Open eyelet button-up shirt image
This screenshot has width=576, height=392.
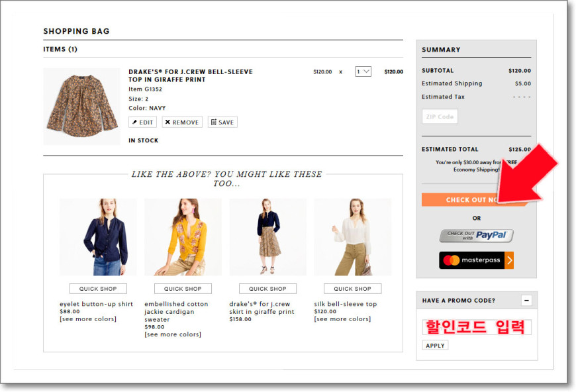click(x=98, y=237)
